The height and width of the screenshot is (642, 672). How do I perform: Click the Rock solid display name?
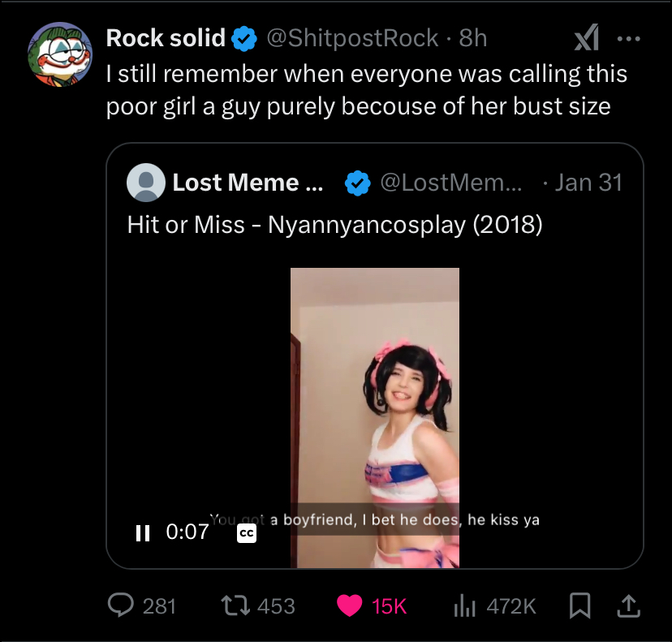[x=166, y=37]
